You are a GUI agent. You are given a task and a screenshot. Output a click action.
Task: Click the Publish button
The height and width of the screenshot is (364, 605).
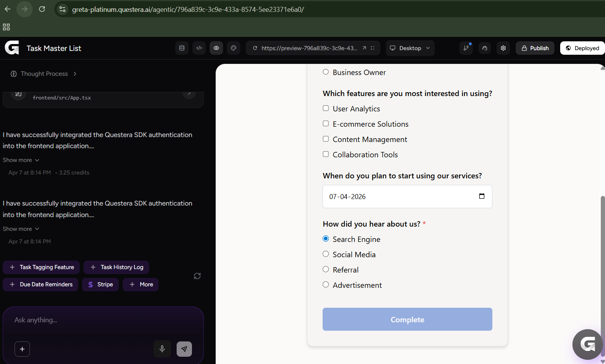point(535,48)
